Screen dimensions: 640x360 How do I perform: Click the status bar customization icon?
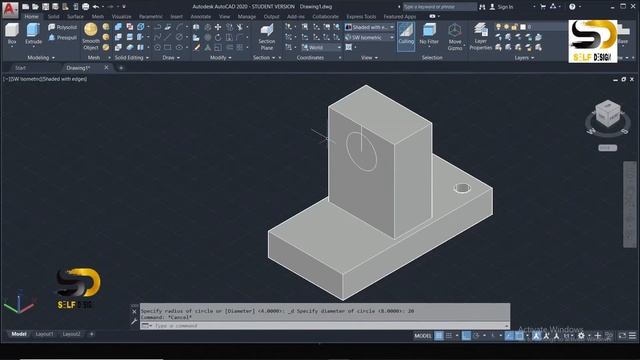632,336
